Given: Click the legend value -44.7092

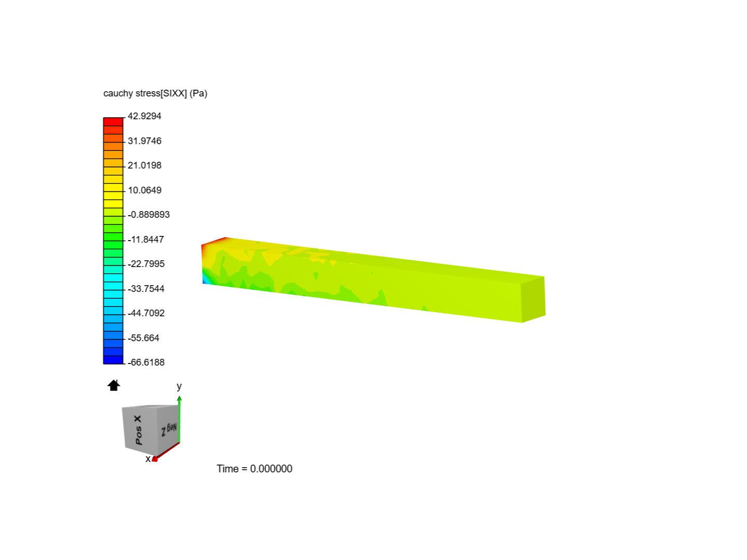Looking at the screenshot, I should click(146, 313).
